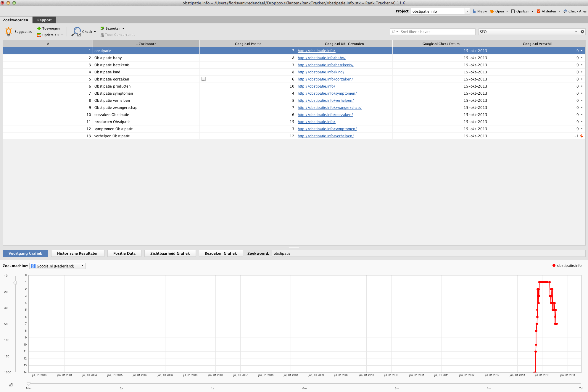The width and height of the screenshot is (588, 392).
Task: Open the Project dropdown arrow
Action: click(x=467, y=11)
